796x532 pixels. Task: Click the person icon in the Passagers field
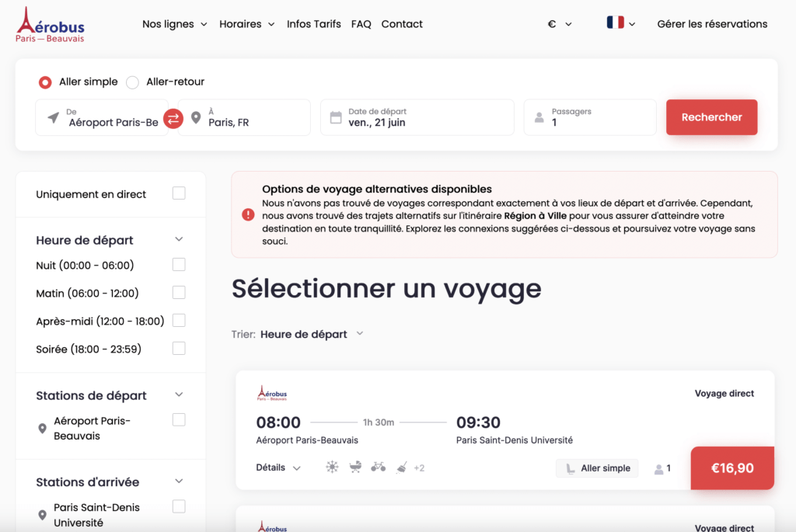click(x=539, y=117)
